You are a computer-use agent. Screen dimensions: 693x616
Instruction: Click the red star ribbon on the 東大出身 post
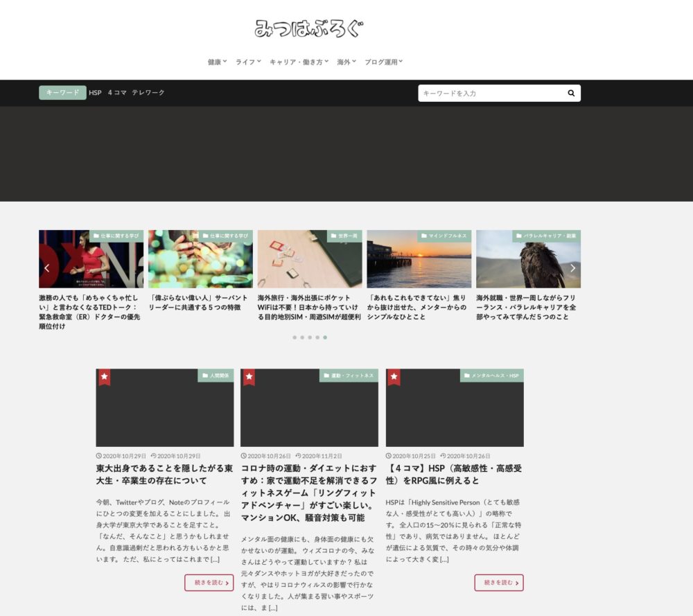click(x=104, y=377)
